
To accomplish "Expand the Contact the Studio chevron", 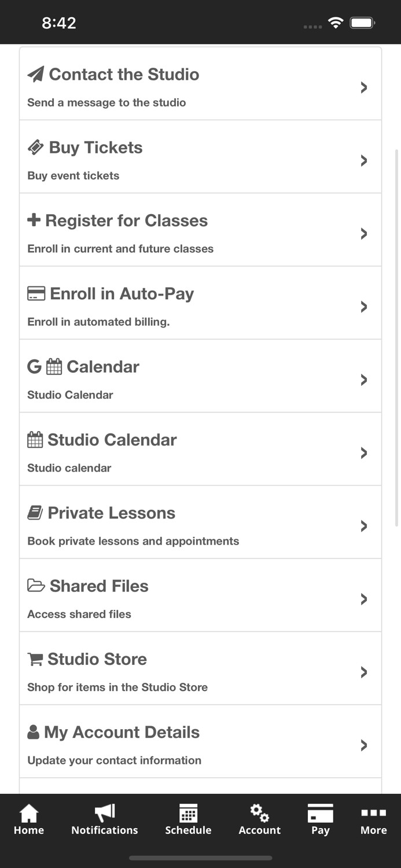I will pyautogui.click(x=364, y=87).
